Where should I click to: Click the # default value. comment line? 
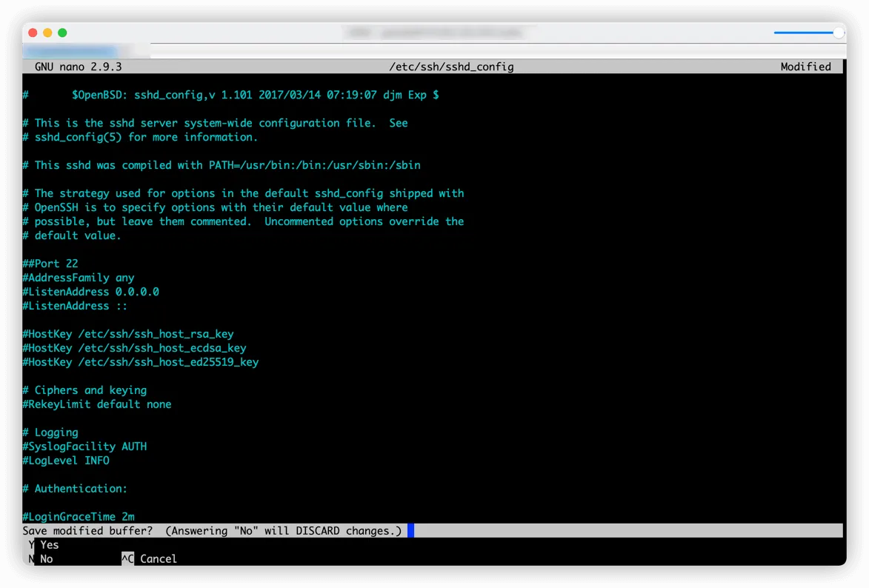72,235
